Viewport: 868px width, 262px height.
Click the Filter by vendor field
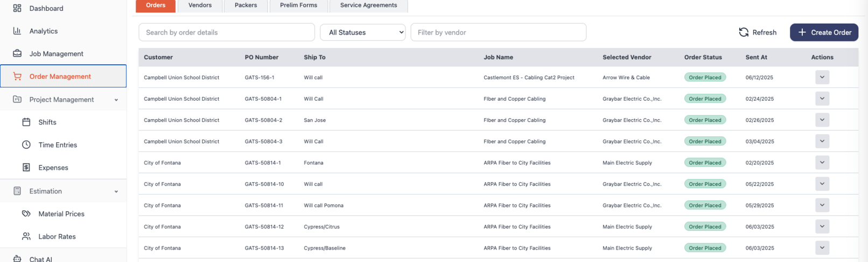click(498, 32)
